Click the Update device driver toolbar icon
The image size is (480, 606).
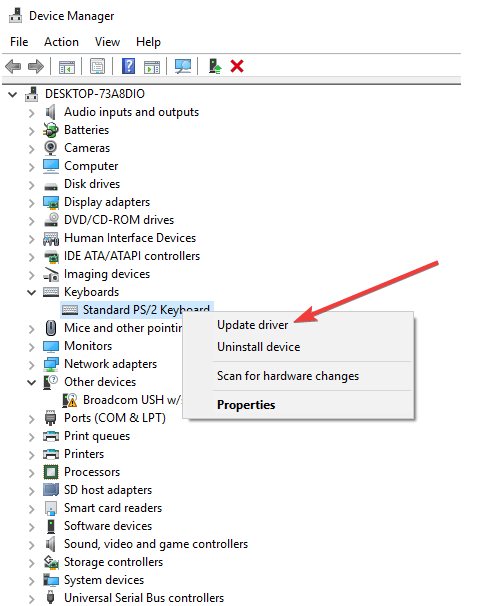[x=214, y=66]
